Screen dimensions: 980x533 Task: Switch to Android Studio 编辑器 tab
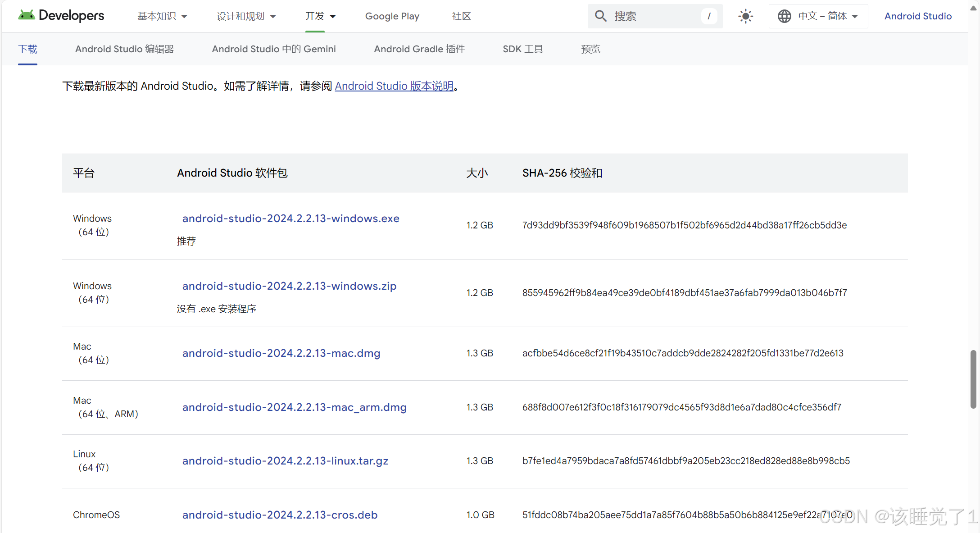coord(124,49)
